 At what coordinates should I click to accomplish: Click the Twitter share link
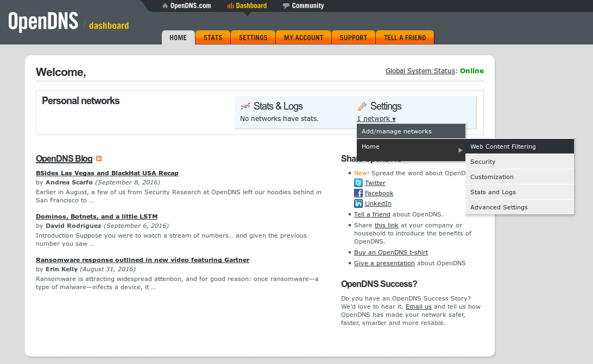375,183
